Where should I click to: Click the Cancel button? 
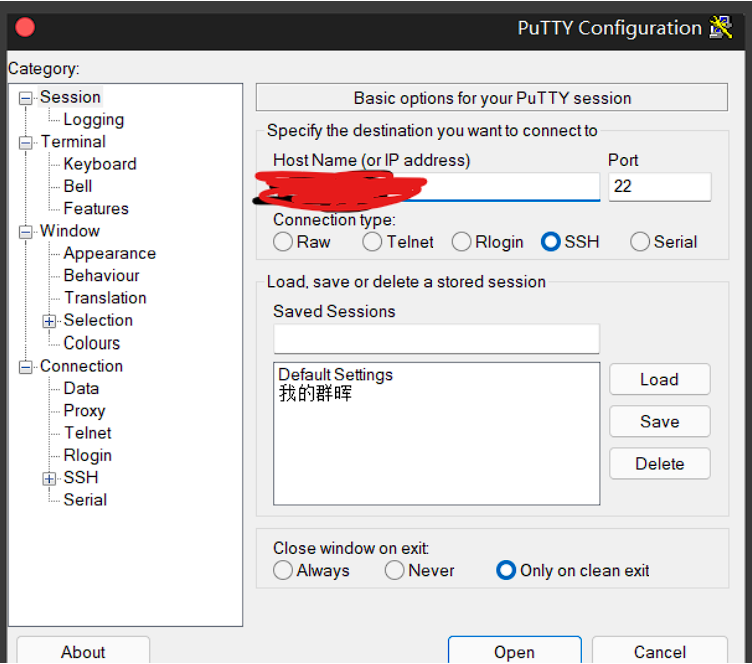tap(660, 651)
